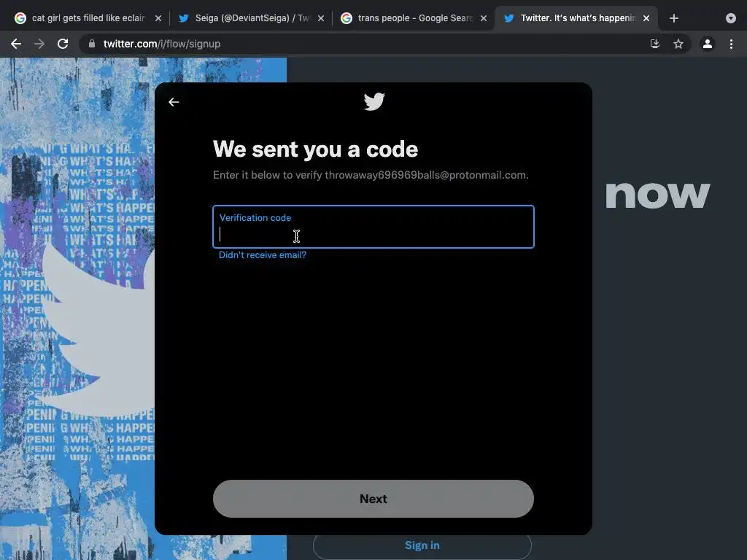Click install app icon in address bar

pyautogui.click(x=655, y=44)
